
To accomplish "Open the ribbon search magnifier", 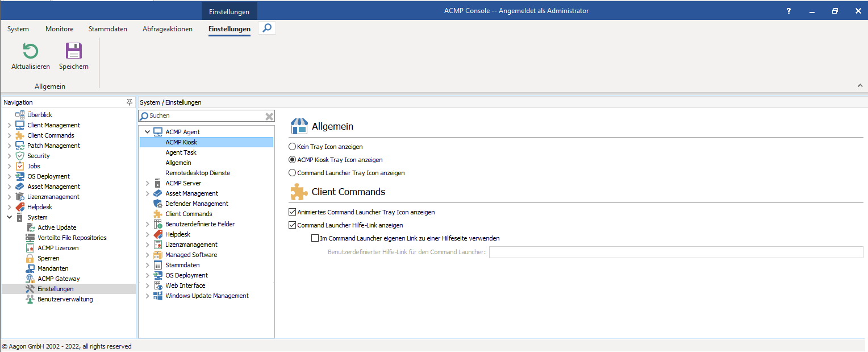I will (x=267, y=28).
